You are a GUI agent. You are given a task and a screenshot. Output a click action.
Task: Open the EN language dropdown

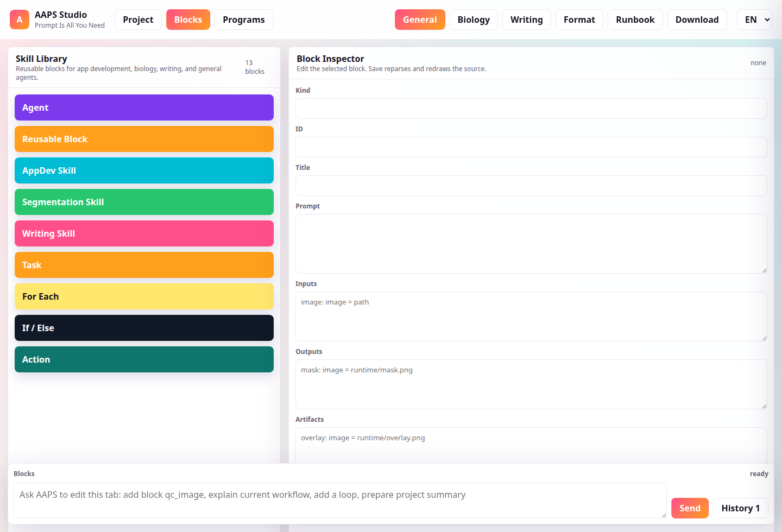(754, 20)
